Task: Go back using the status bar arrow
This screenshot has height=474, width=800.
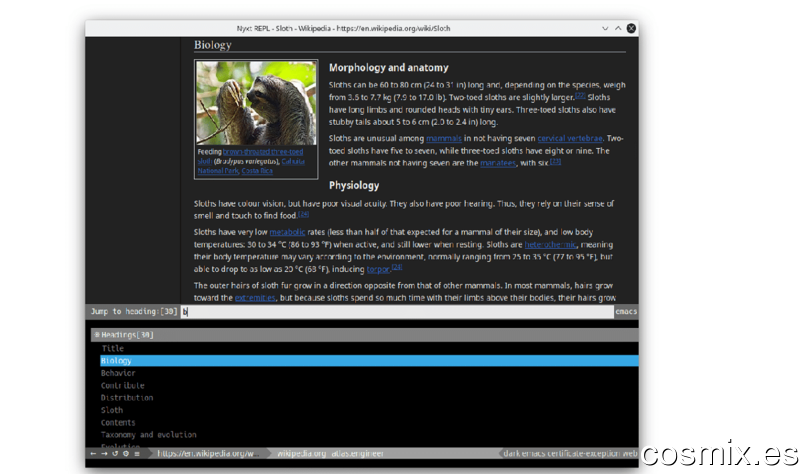Action: (93, 453)
